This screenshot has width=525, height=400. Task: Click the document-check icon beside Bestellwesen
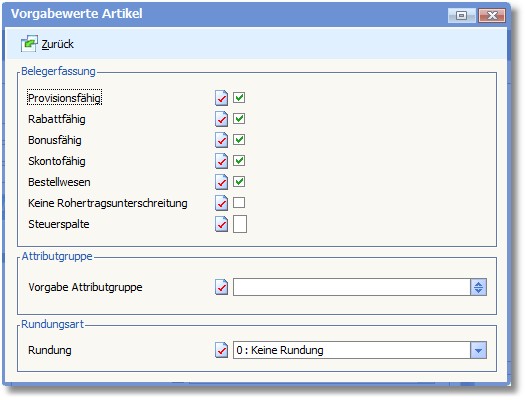coord(221,182)
